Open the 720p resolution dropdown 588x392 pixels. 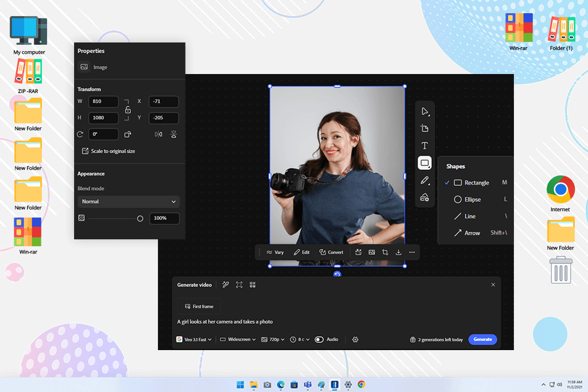pos(273,340)
